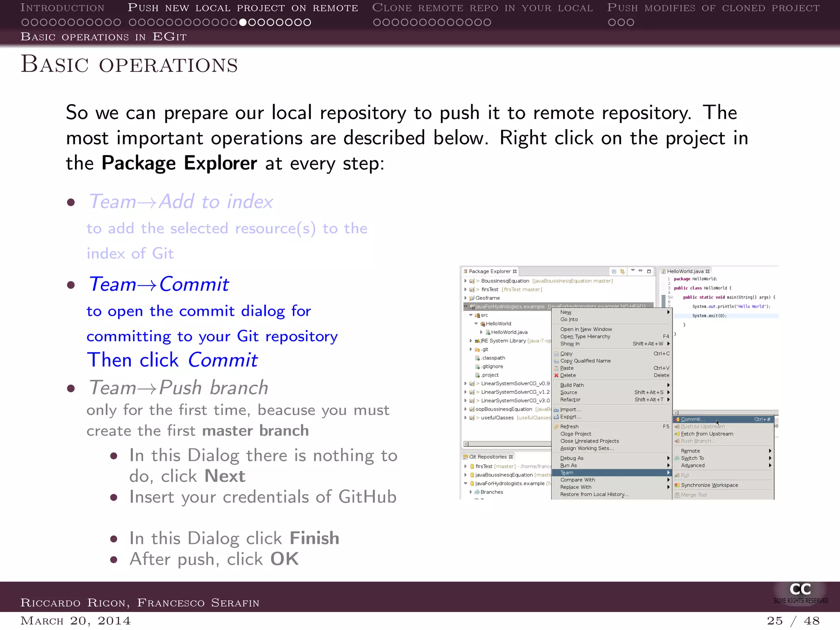Go to Push modifies of cloned project
Screen dimensions: 840x630
coord(714,8)
